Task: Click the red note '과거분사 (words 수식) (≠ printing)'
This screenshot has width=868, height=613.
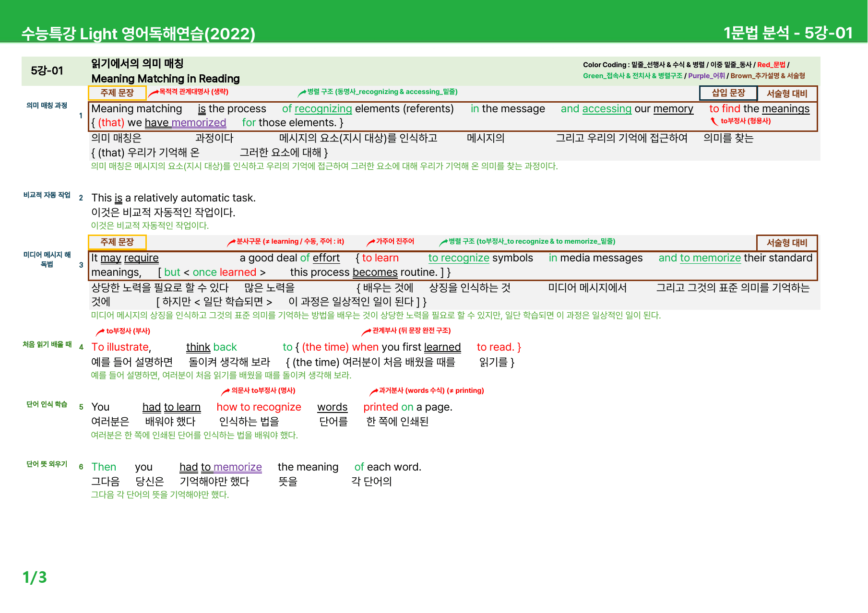Action: click(431, 390)
